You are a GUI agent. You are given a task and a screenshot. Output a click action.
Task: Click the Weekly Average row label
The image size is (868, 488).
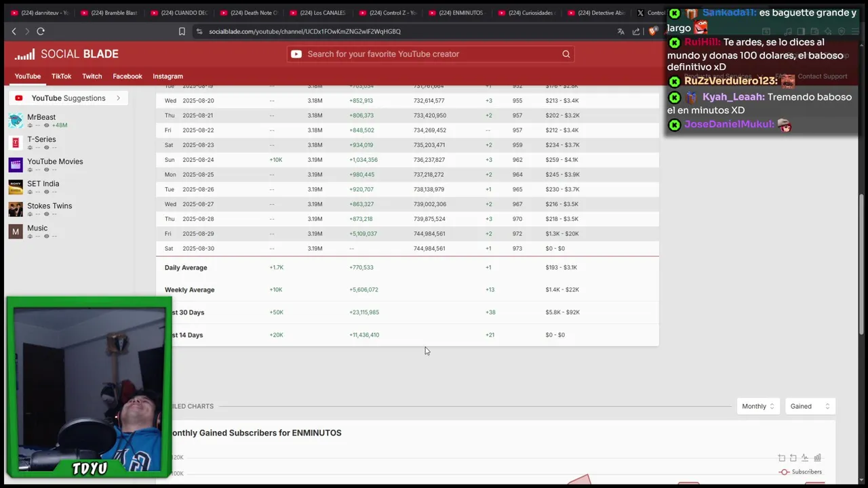click(x=189, y=290)
